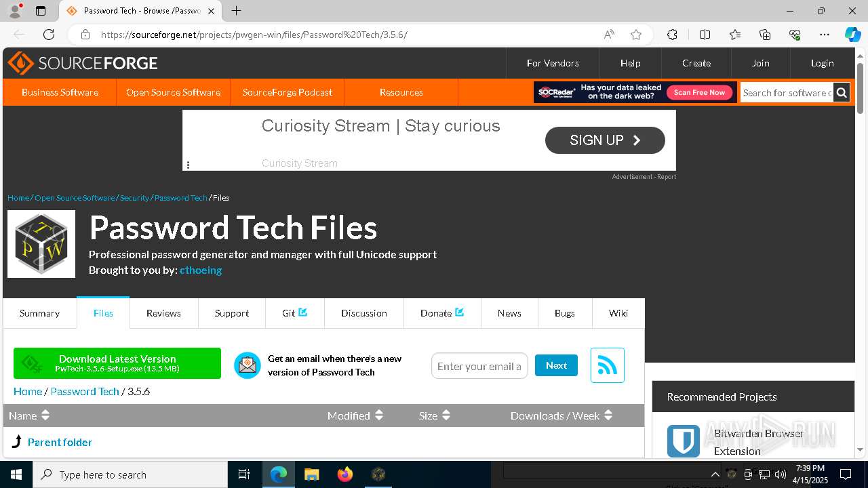Open browser Extensions puzzle icon
This screenshot has width=868, height=488.
(672, 35)
